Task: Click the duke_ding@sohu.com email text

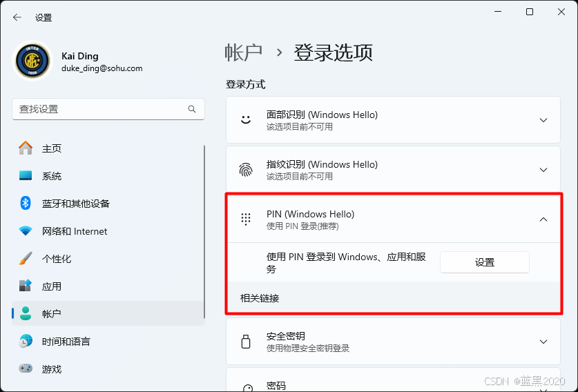Action: [102, 68]
